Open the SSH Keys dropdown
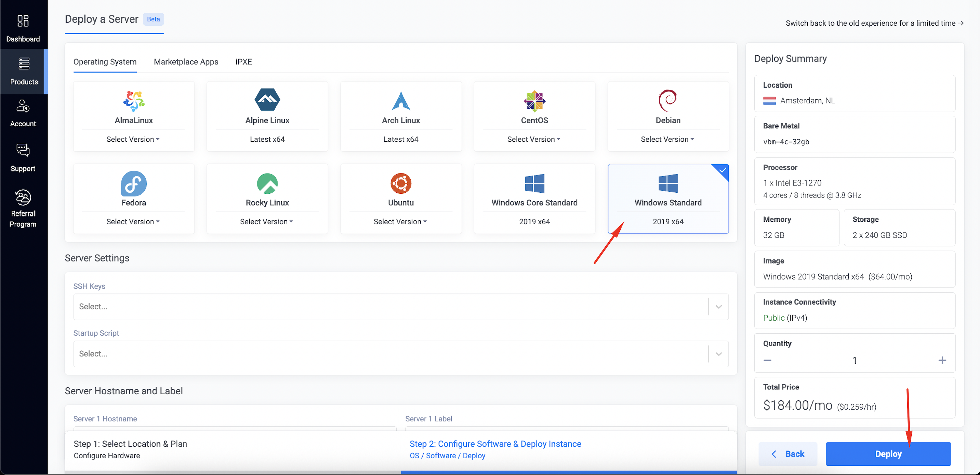 coord(392,306)
